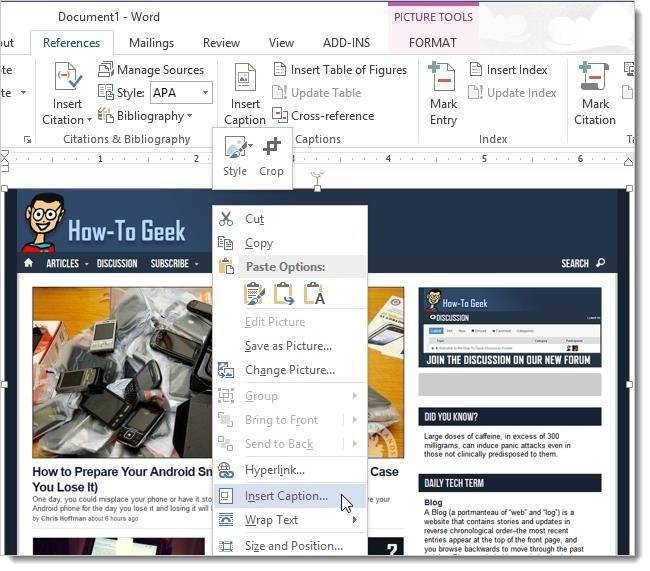Screen dimensions: 650x571
Task: Choose Hyperlink... from the context menu
Action: pos(290,470)
